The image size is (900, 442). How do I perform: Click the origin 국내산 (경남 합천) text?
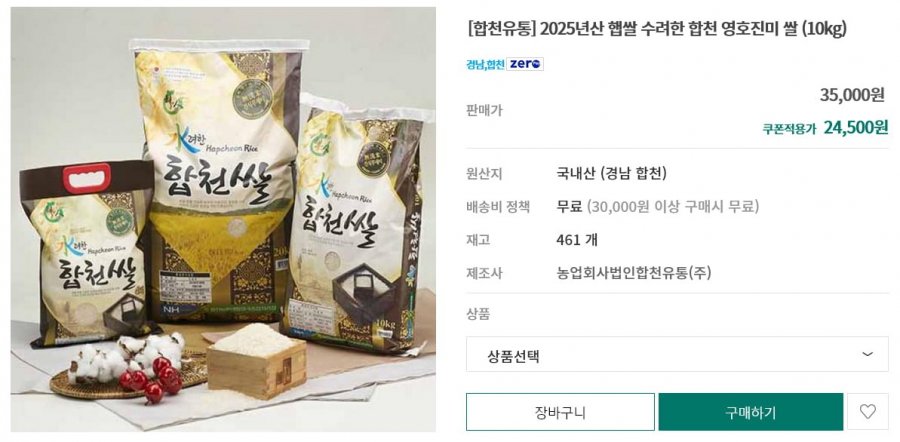(611, 173)
